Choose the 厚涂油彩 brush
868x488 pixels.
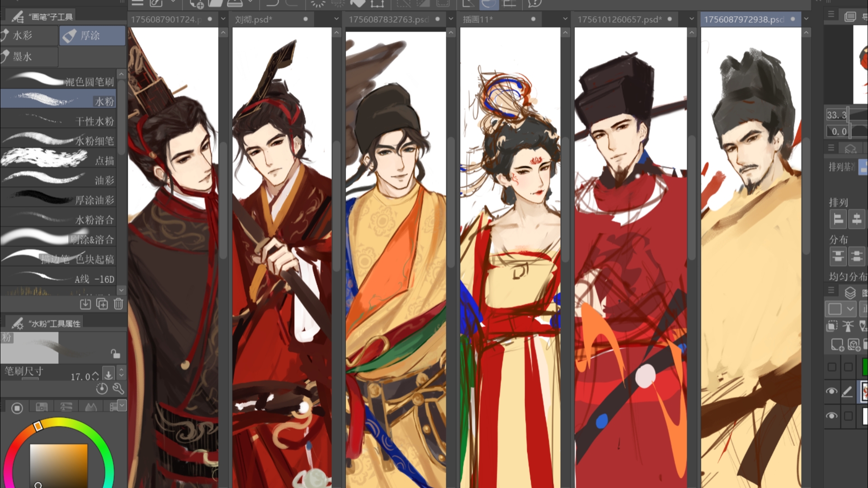(x=58, y=198)
